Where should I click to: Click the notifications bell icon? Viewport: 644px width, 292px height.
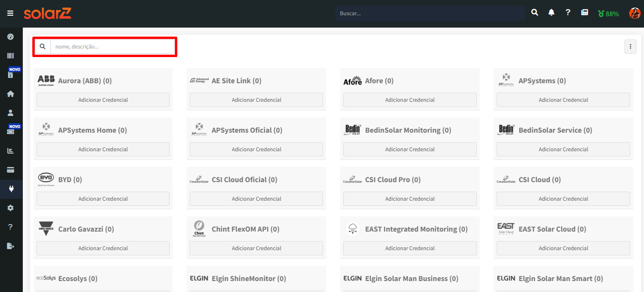[551, 13]
